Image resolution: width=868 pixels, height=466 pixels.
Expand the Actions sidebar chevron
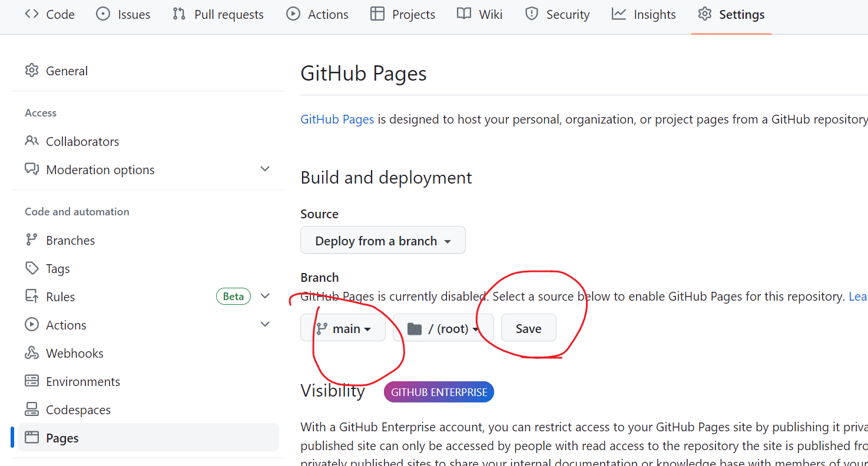pyautogui.click(x=265, y=325)
